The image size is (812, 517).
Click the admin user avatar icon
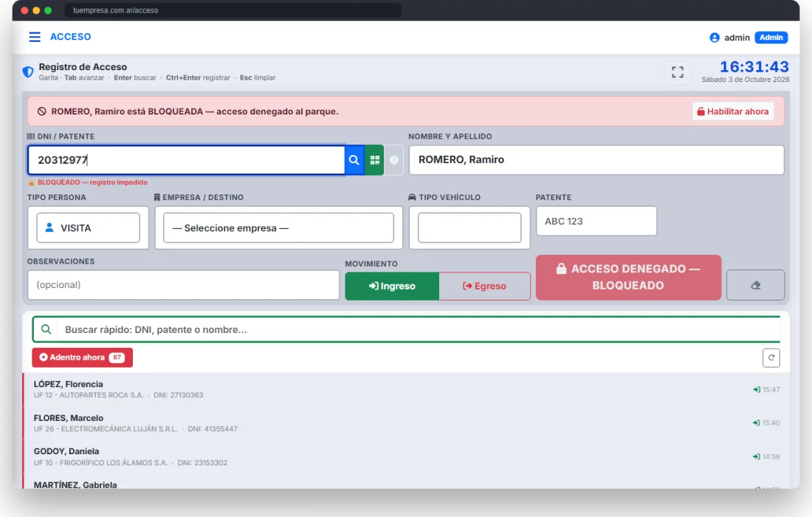pos(714,38)
